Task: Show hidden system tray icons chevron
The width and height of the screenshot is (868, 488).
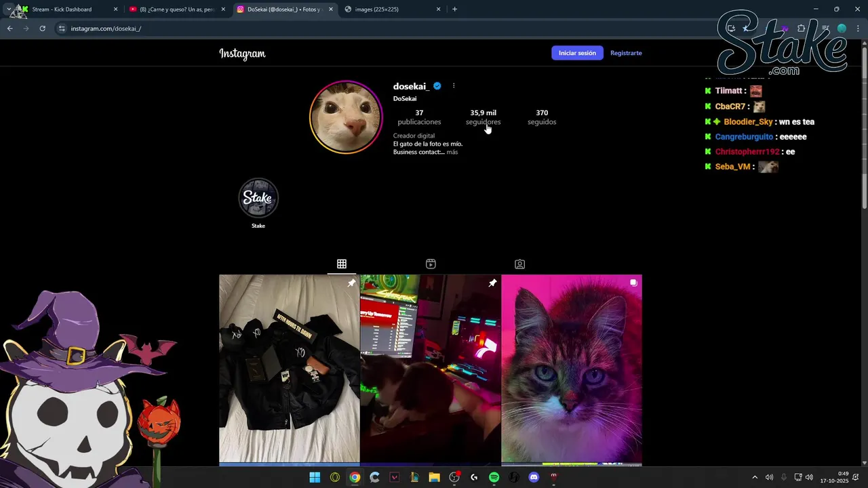Action: (x=755, y=477)
